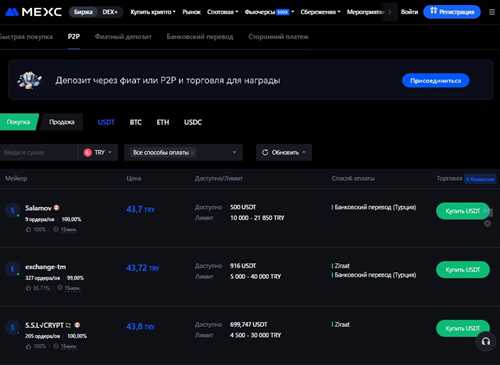
Task: Click the maker name exchange-tm
Action: point(46,267)
